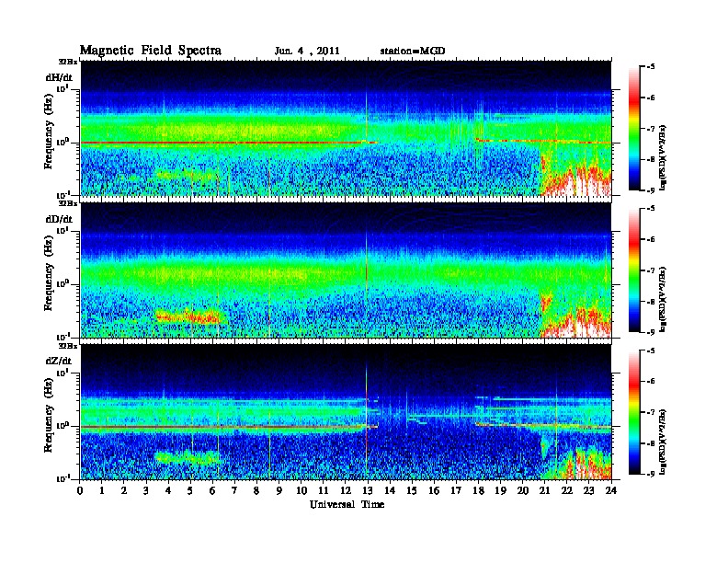Click the "32Hz" label atop dH/dt panel
This screenshot has width=728, height=563.
coord(67,62)
